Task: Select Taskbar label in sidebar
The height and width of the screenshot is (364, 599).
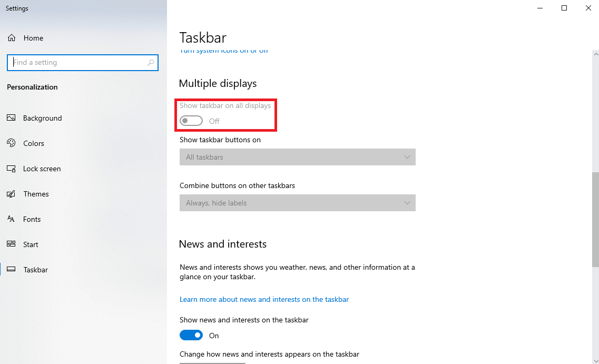Action: pyautogui.click(x=35, y=270)
